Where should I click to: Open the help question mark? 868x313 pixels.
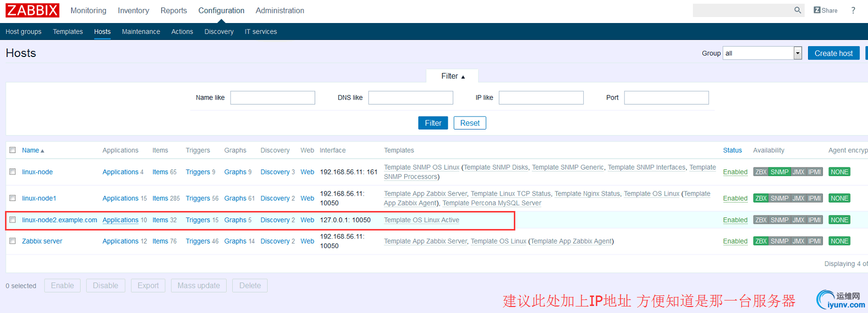[853, 10]
